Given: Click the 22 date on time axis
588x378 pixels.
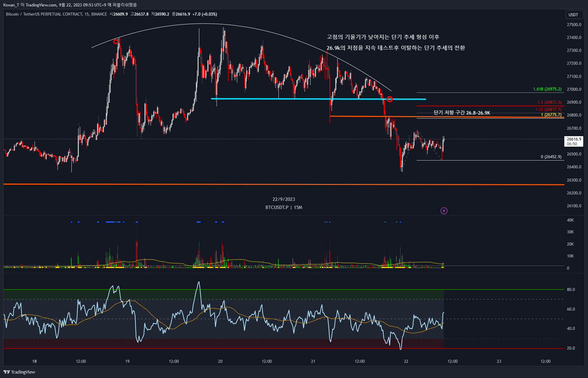Looking at the screenshot, I should pos(406,361).
